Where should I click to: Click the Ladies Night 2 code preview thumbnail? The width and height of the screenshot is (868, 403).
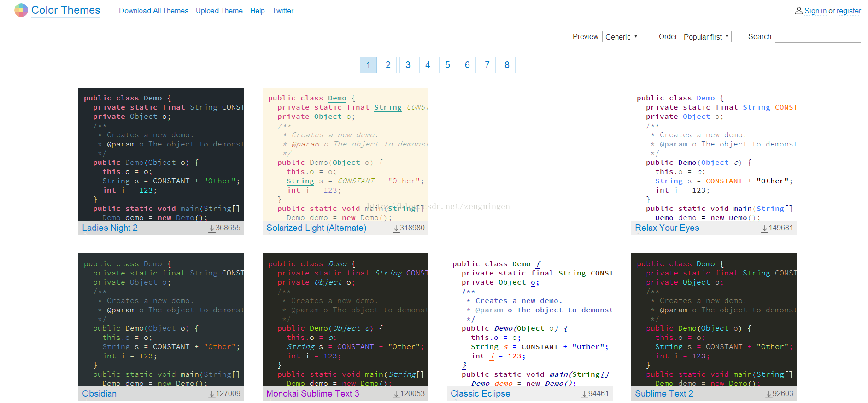click(161, 154)
